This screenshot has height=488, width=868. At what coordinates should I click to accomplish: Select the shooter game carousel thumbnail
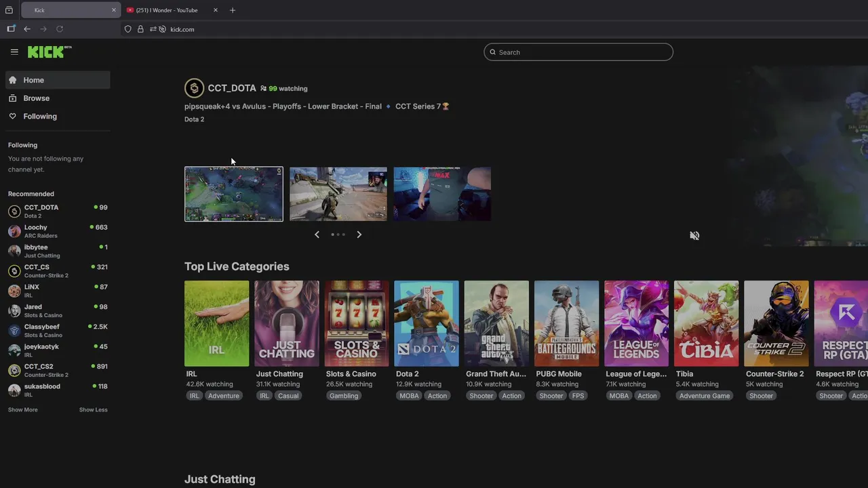click(338, 194)
